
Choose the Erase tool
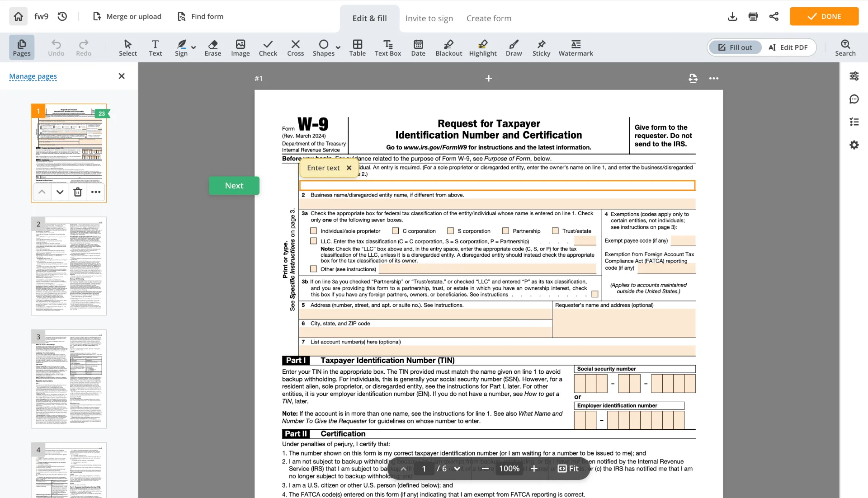(213, 47)
